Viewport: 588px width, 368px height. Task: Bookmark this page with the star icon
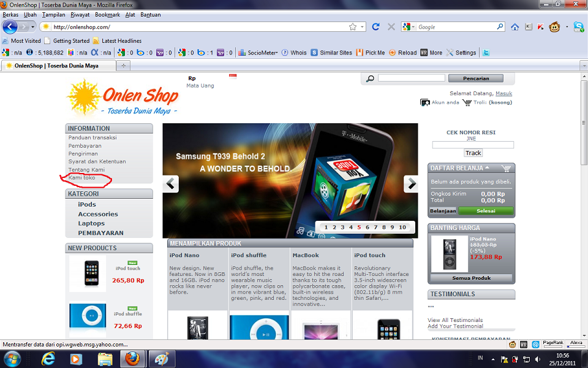tap(353, 26)
